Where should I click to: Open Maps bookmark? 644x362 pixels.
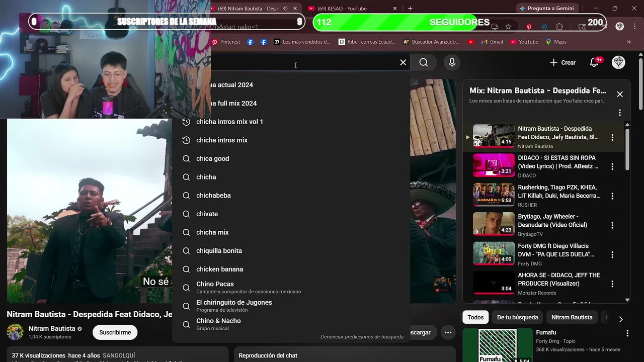click(556, 42)
